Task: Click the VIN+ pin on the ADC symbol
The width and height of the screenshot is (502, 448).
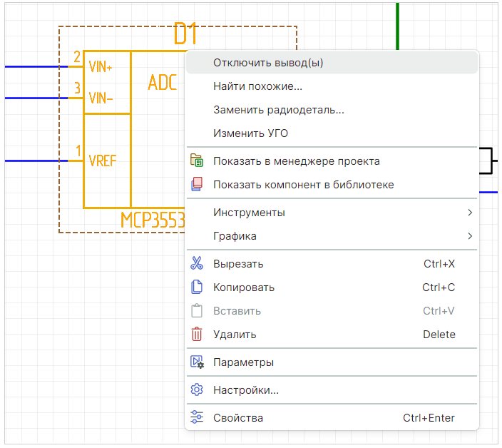Action: point(101,67)
